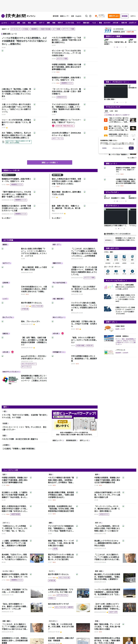The height and width of the screenshot is (644, 138).
Task: Open the クーポン coupon icon
Action: coord(116,272)
